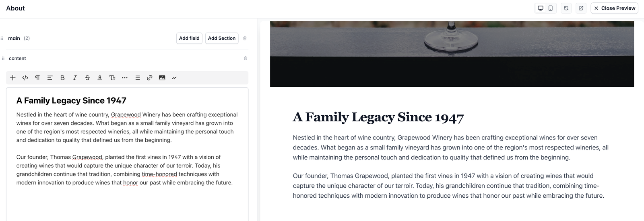
Task: Open the text color picker
Action: 100,78
